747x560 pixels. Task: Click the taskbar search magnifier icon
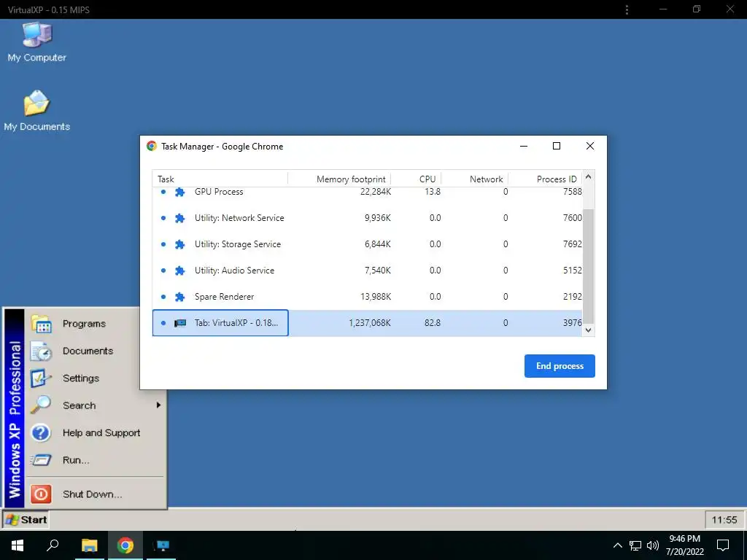pyautogui.click(x=53, y=545)
